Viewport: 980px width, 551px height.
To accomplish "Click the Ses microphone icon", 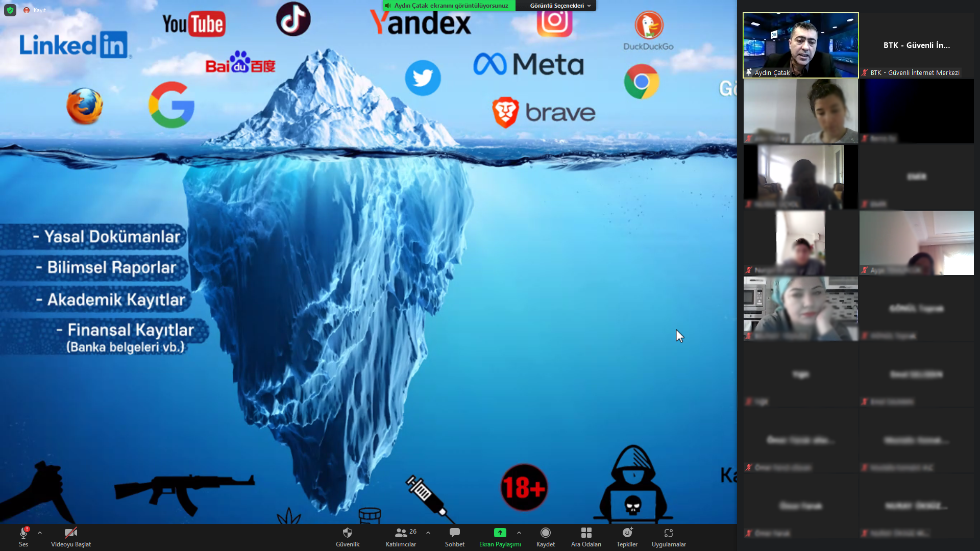I will 23,533.
